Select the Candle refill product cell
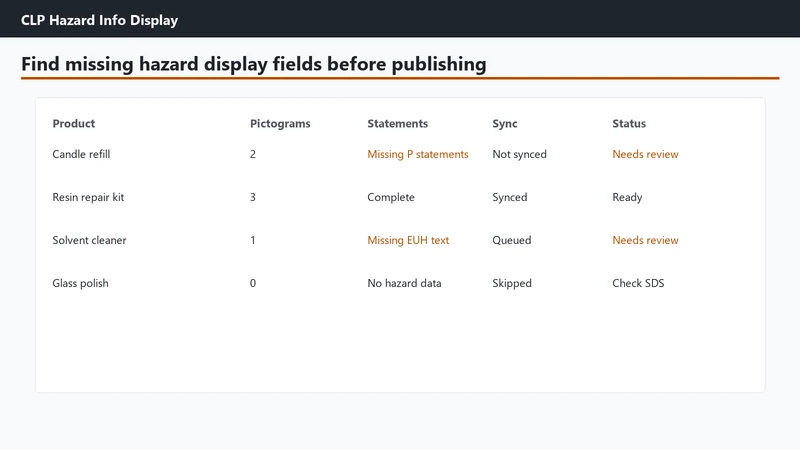This screenshot has width=800, height=450. point(81,154)
